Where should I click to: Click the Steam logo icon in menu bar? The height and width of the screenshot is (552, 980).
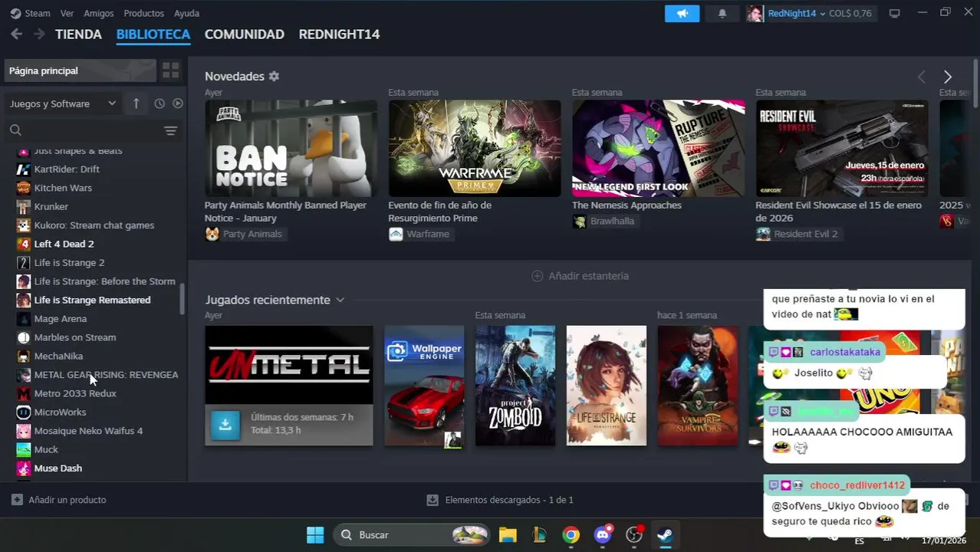(x=15, y=13)
